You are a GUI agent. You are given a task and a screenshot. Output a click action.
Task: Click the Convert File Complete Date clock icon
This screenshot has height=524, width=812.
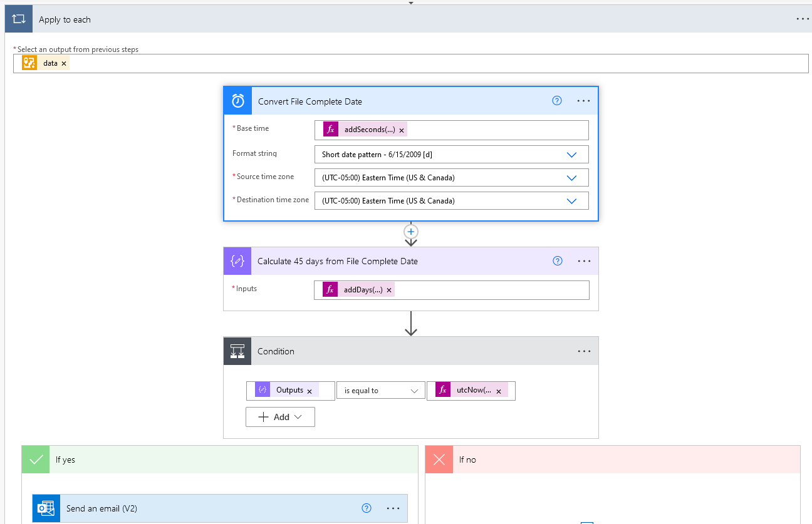[238, 101]
